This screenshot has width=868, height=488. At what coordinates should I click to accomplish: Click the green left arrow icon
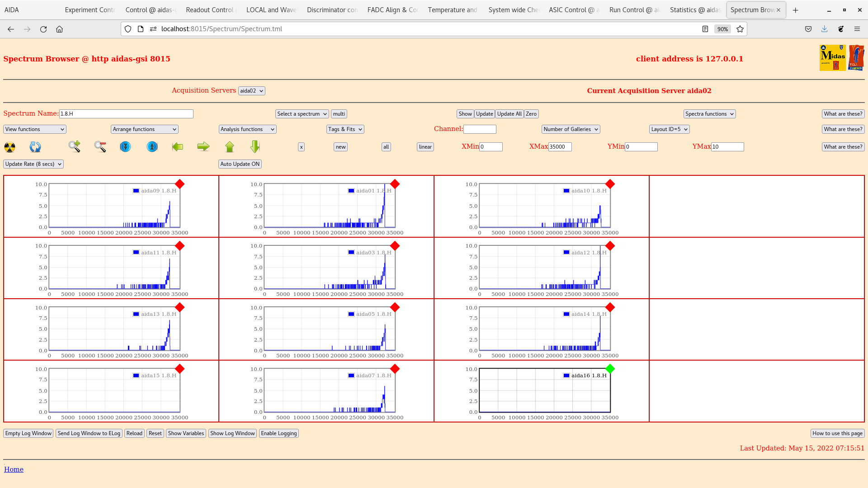point(178,147)
